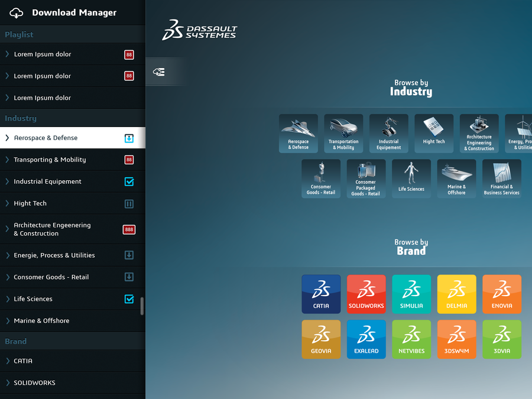
Task: Click the Consomer Goods - Retail download button
Action: click(x=129, y=277)
